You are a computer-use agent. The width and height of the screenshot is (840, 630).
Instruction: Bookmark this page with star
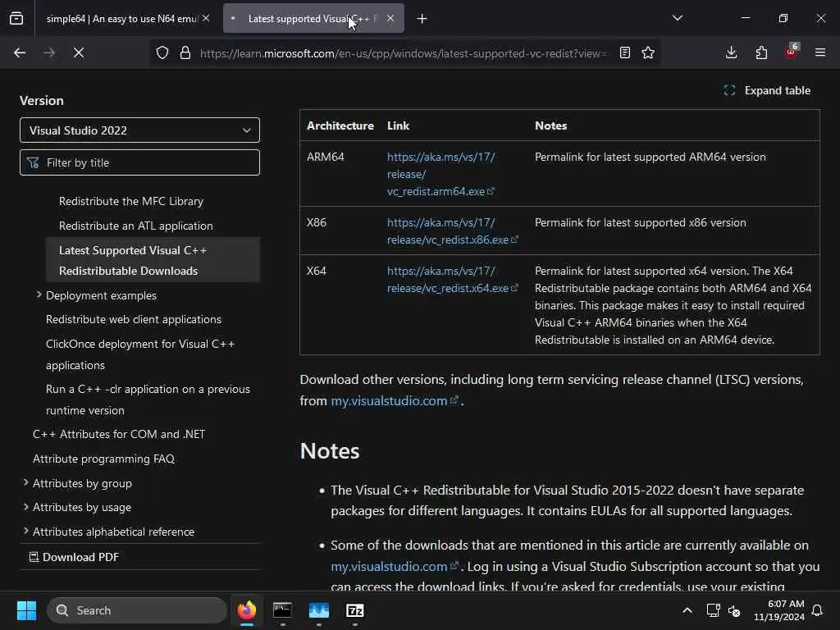tap(648, 52)
